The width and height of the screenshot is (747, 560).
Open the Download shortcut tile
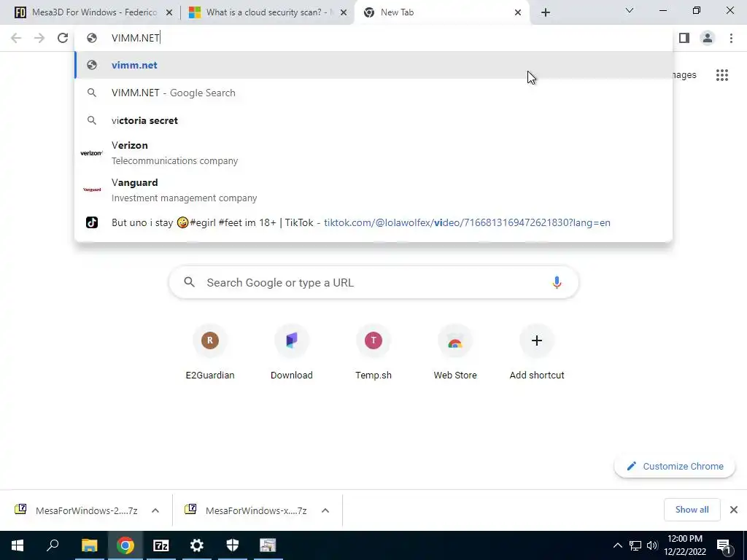[x=292, y=352]
